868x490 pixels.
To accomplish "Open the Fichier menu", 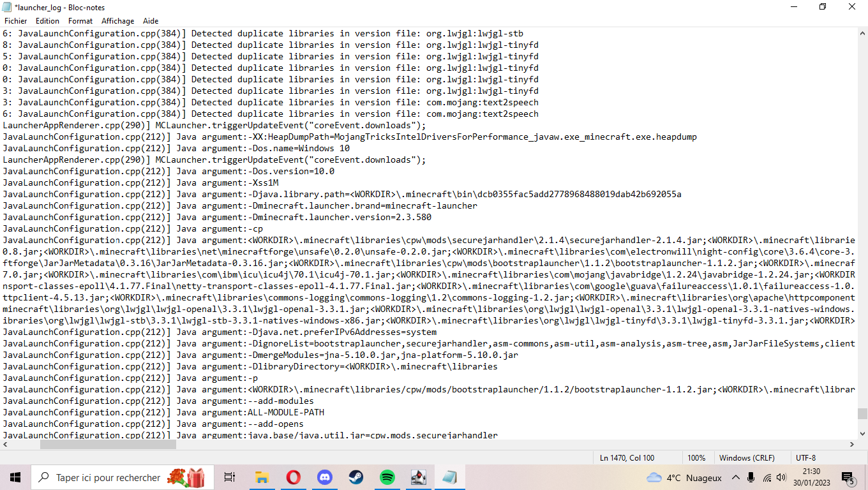I will click(16, 21).
